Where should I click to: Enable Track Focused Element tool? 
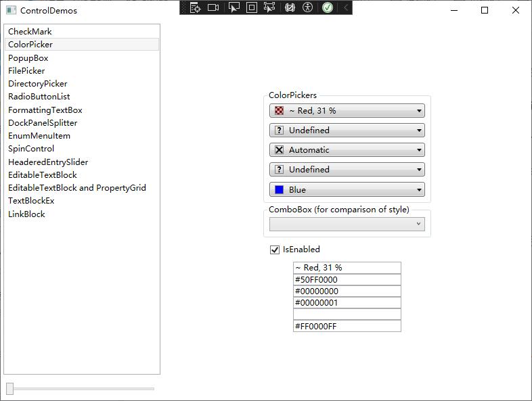pos(269,7)
